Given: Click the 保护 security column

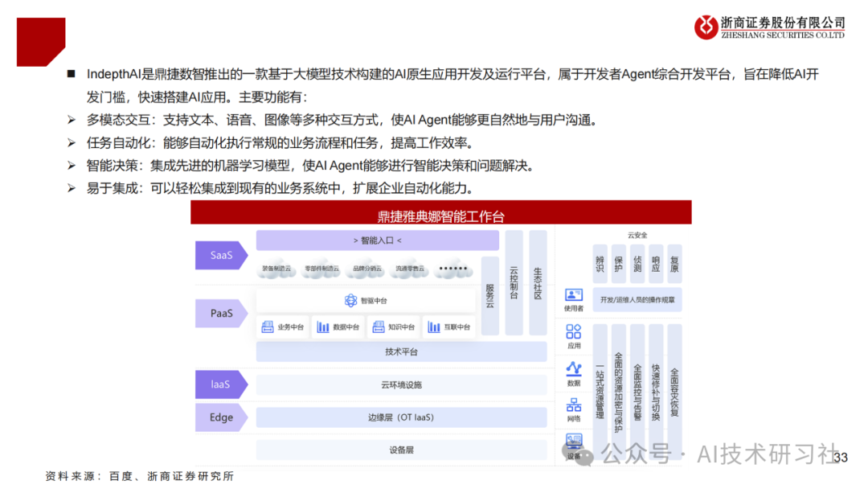Looking at the screenshot, I should click(x=619, y=264).
